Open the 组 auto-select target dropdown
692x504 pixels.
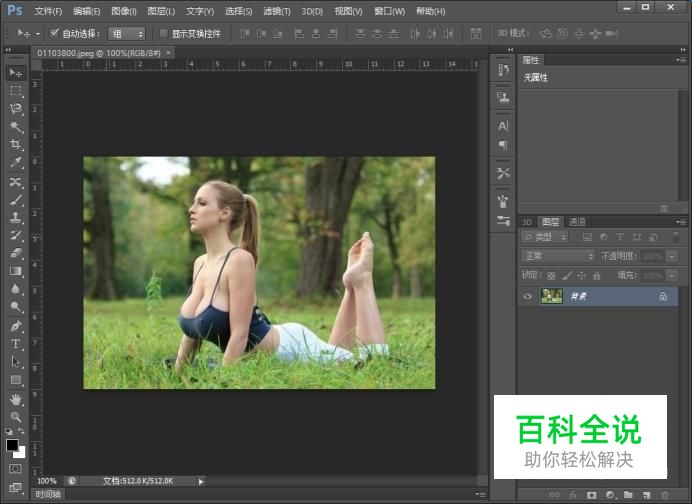[126, 33]
